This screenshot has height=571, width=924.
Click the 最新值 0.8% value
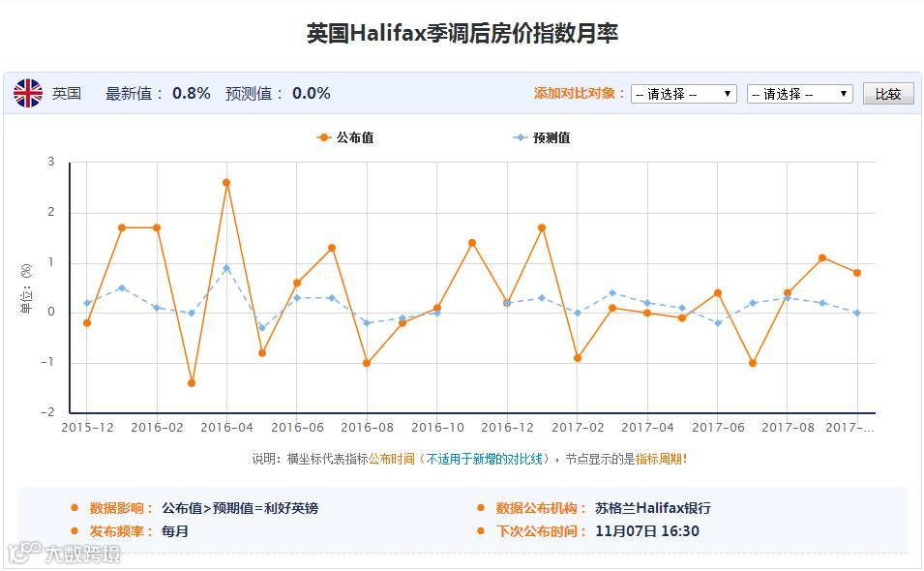click(x=192, y=93)
